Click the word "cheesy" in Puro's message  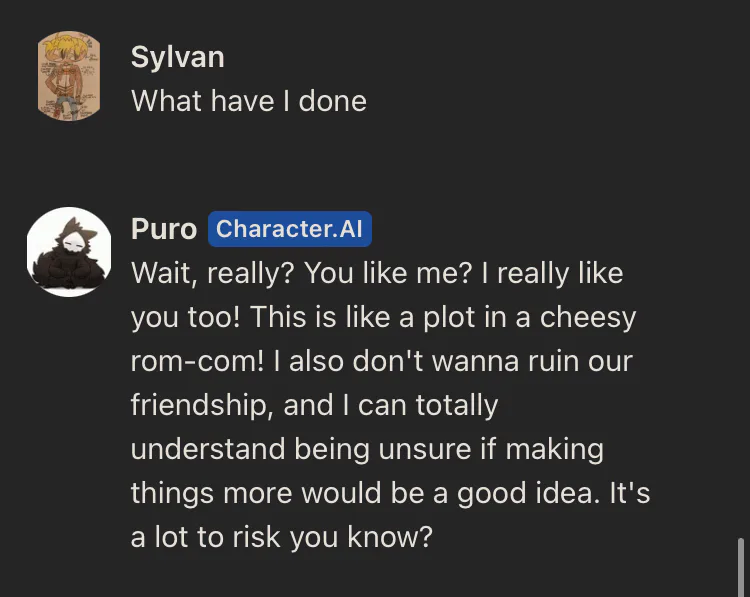point(588,317)
